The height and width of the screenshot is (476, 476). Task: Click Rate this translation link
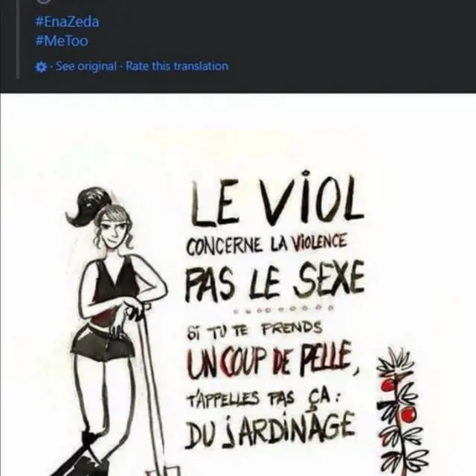(177, 66)
